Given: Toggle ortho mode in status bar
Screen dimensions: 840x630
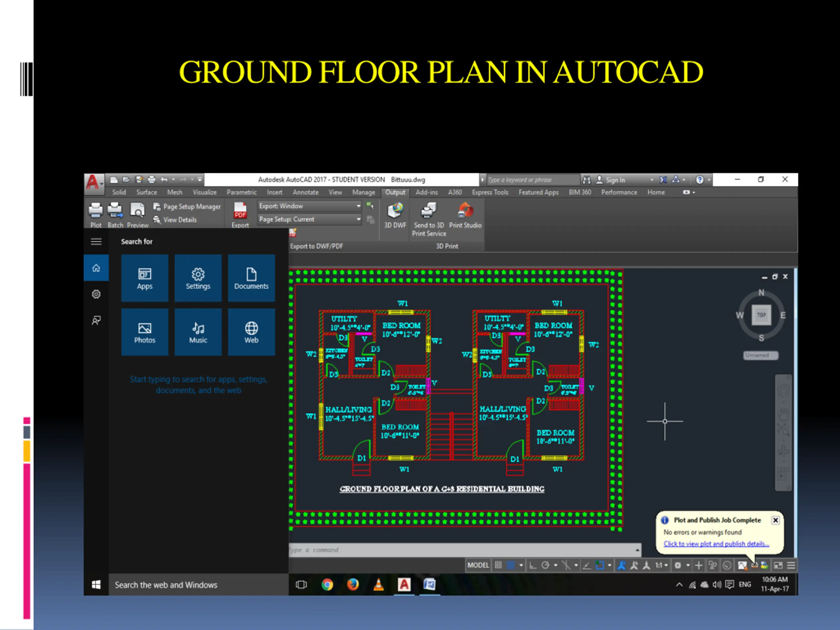Looking at the screenshot, I should [x=533, y=565].
